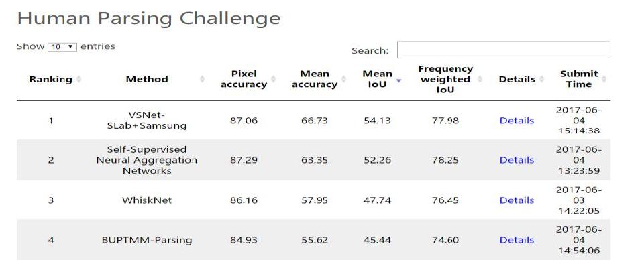Click the Pixel accuracy header label
644x260 pixels.
click(x=244, y=79)
